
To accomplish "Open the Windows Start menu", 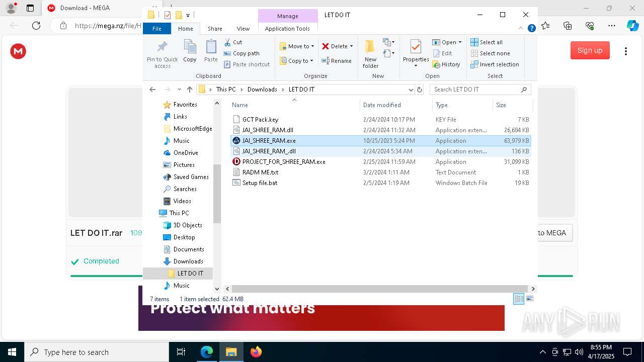I will 12,352.
